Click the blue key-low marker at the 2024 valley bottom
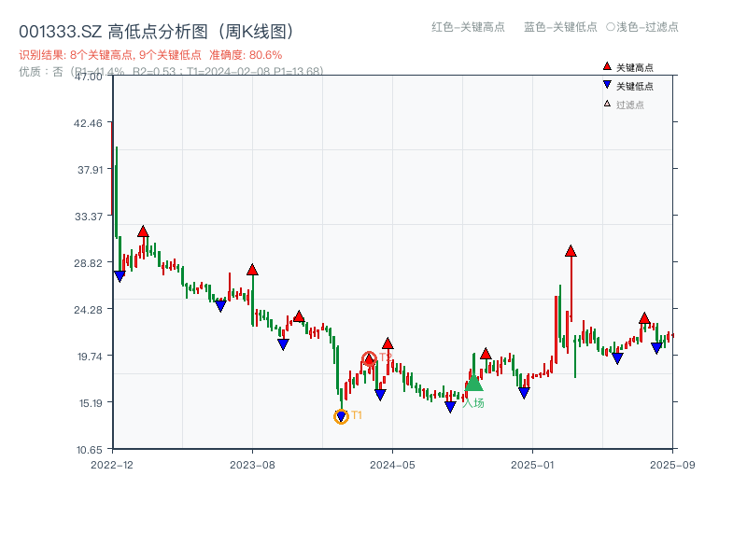Viewport: 747px width, 560px height. click(450, 406)
